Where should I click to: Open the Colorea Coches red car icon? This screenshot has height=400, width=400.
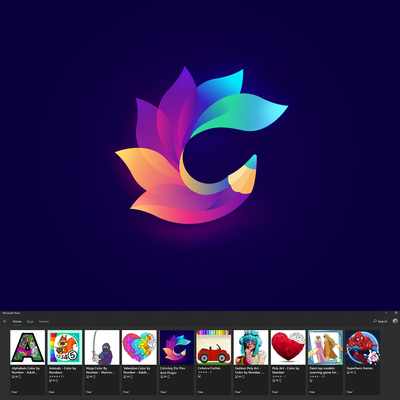(214, 347)
